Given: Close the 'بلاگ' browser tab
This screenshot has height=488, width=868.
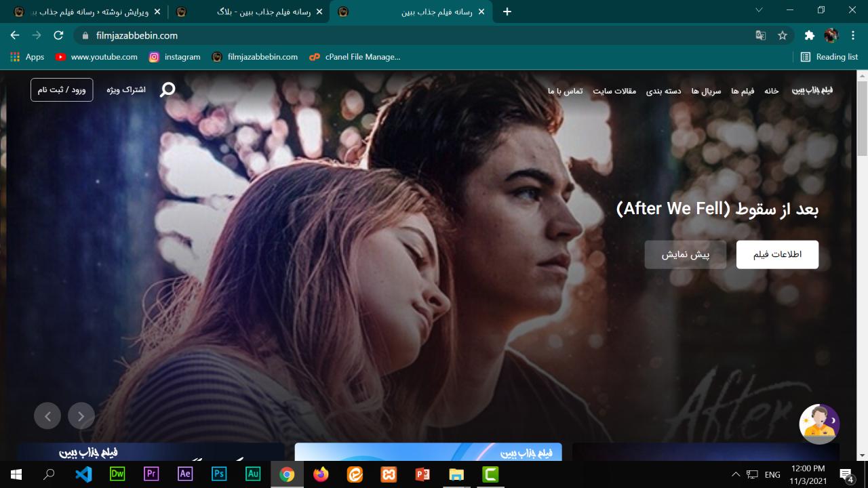Looking at the screenshot, I should click(x=319, y=12).
